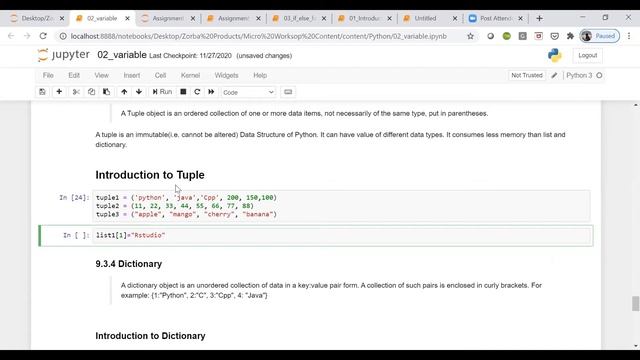This screenshot has width=640, height=360.
Task: Click the Introduction to Tuple heading
Action: (x=150, y=175)
